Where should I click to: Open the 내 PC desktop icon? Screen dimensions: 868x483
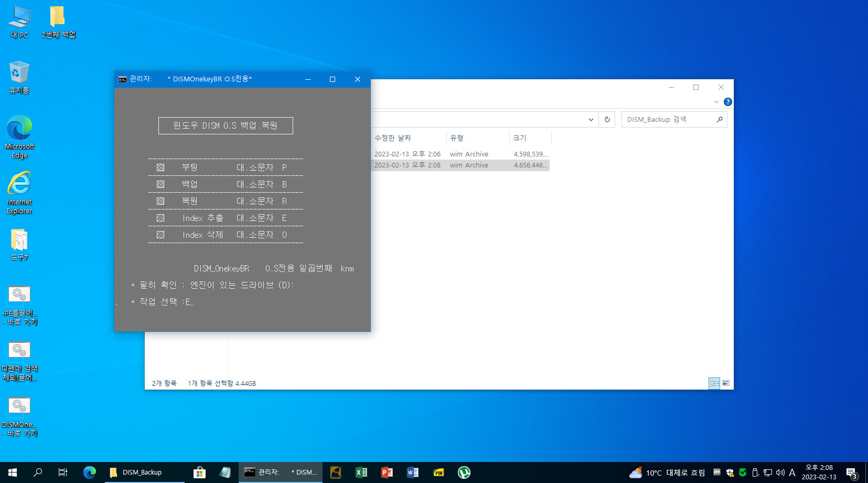(19, 22)
